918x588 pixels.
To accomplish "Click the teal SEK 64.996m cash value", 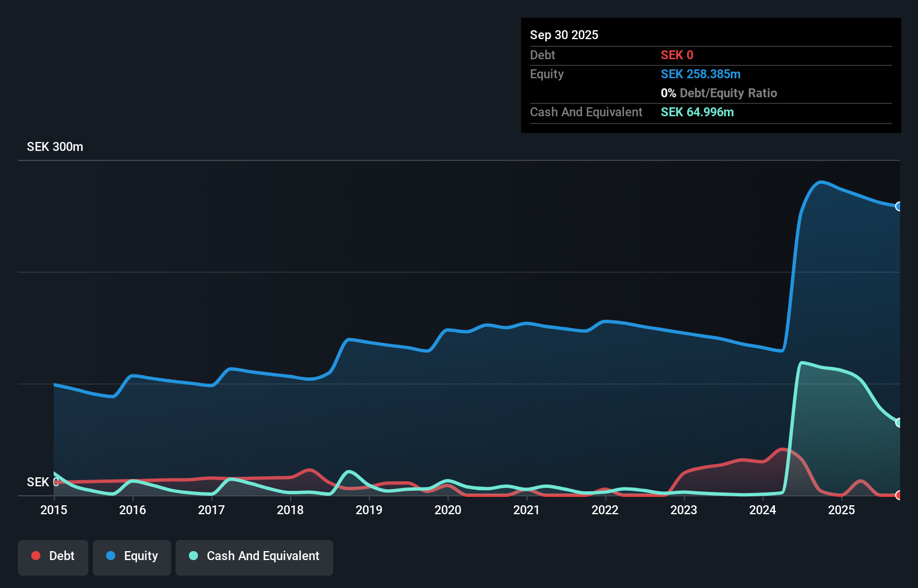I will [x=697, y=112].
